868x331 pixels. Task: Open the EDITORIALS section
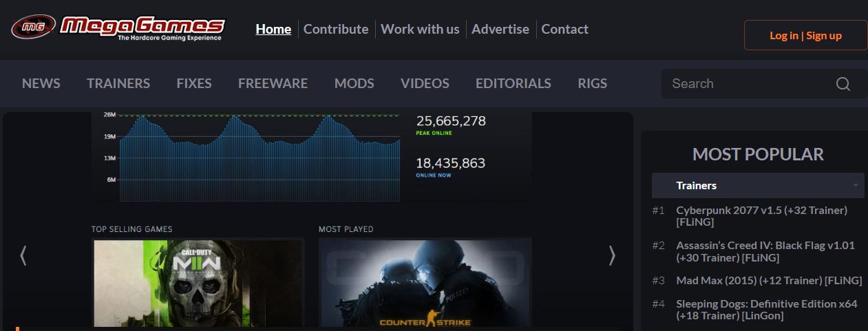514,83
